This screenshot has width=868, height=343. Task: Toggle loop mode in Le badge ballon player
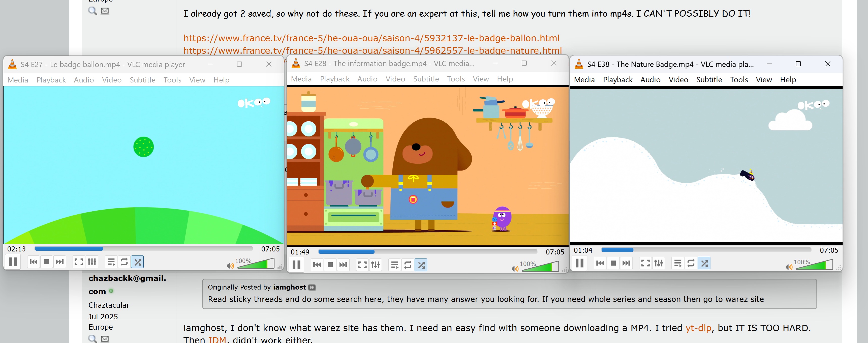(124, 262)
